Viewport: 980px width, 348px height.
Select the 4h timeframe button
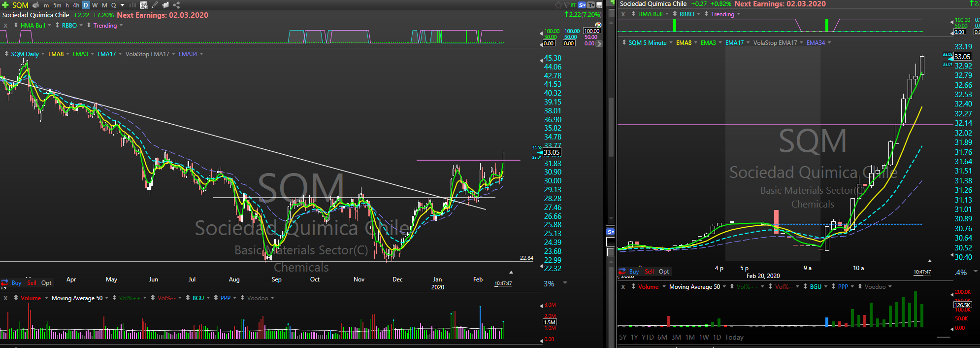[76, 5]
